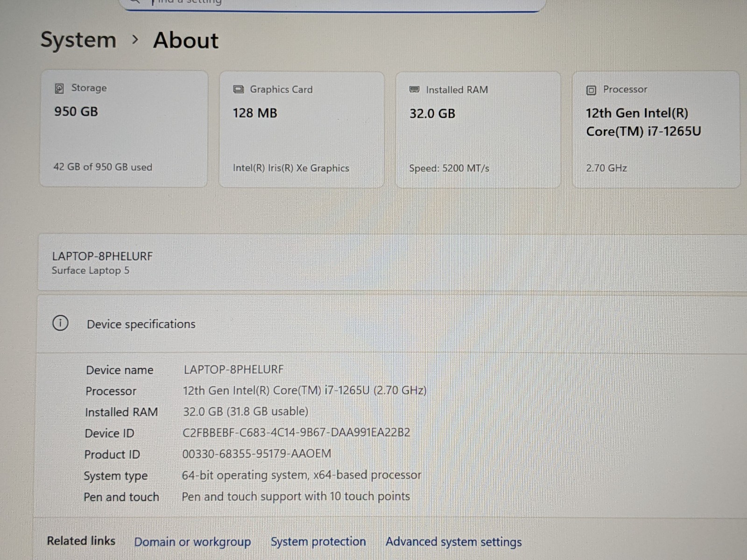Click the Graphics Card icon
Screen dimensions: 747x560
tap(239, 89)
